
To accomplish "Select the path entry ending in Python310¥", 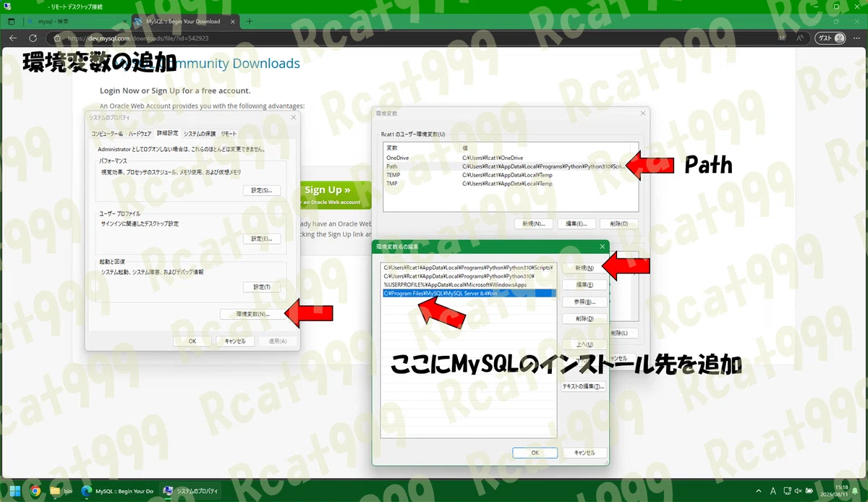I will point(468,276).
